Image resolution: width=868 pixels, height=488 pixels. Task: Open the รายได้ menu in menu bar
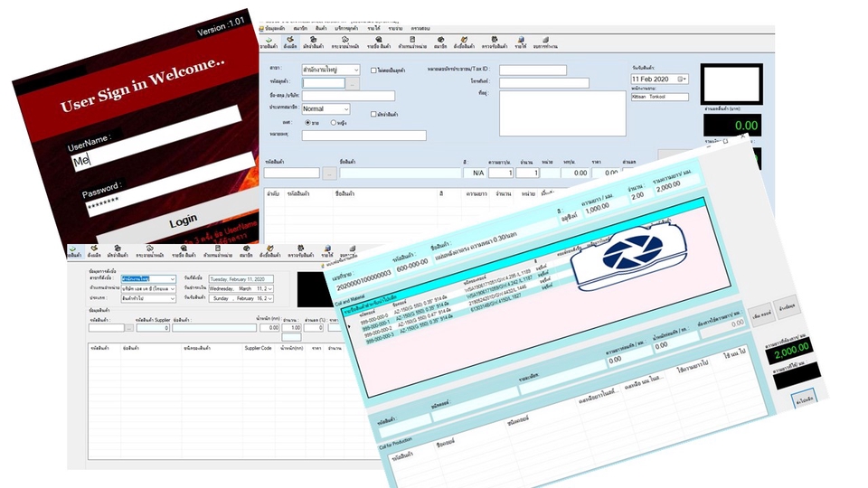pyautogui.click(x=373, y=28)
